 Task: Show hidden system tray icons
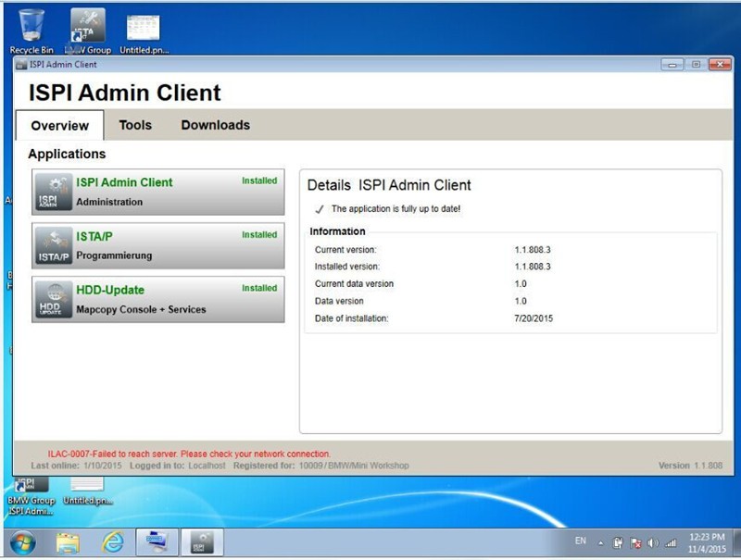pyautogui.click(x=601, y=543)
